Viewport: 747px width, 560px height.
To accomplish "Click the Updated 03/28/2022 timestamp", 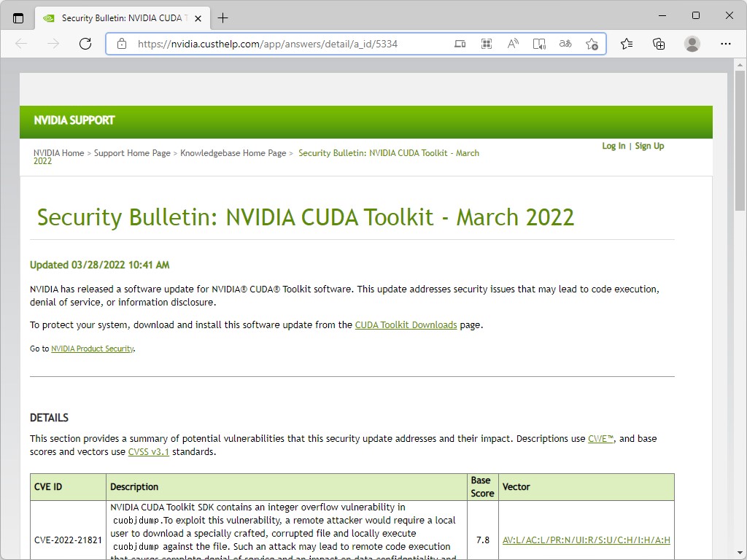I will (x=99, y=265).
